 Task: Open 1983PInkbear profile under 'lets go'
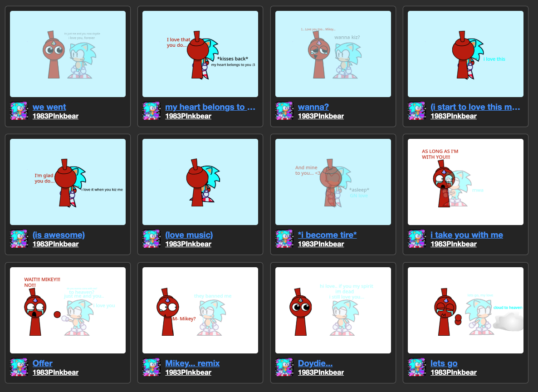(x=454, y=372)
